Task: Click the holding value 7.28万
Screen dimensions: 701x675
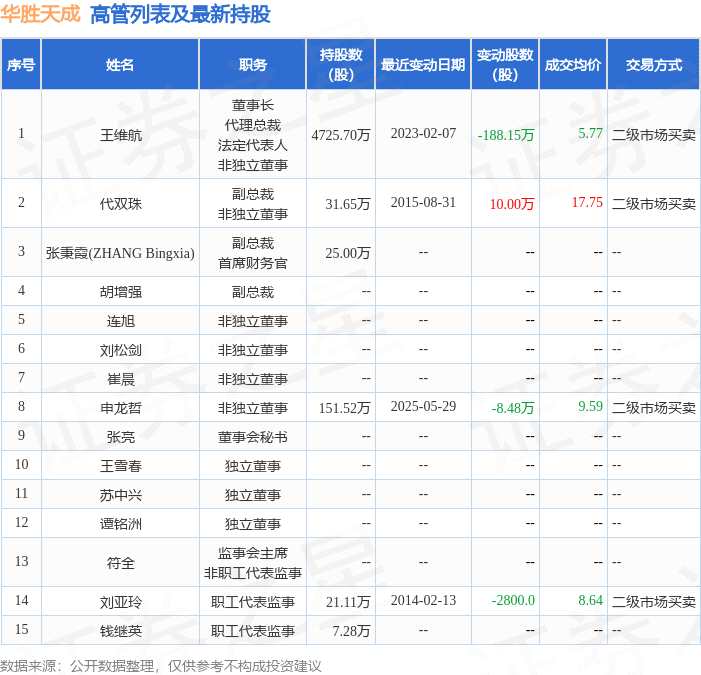Action: [x=351, y=632]
